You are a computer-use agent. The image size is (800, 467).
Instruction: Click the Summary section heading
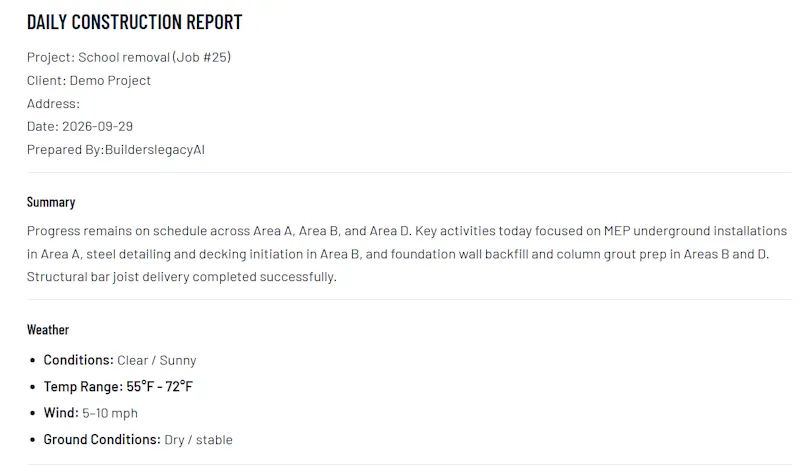51,202
